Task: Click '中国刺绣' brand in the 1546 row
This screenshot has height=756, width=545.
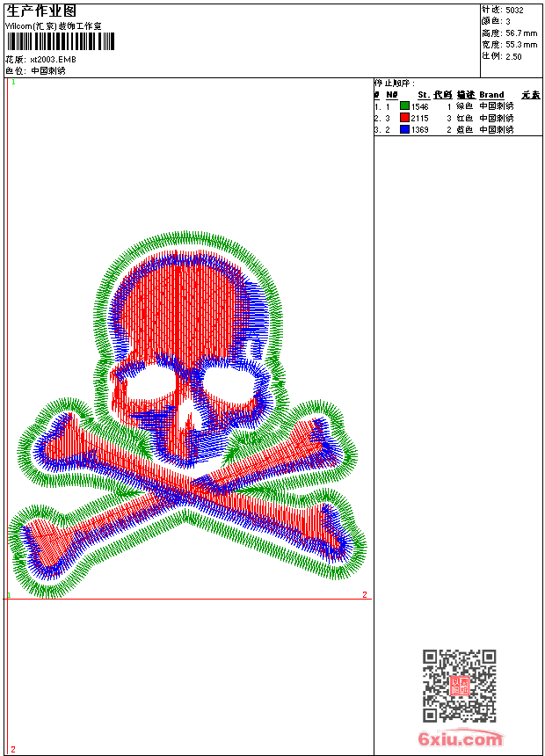Action: point(497,106)
